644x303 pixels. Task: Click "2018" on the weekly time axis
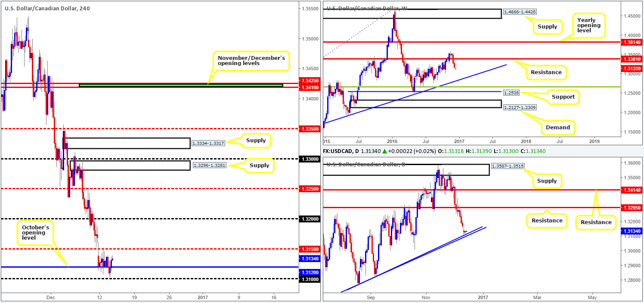[526, 141]
